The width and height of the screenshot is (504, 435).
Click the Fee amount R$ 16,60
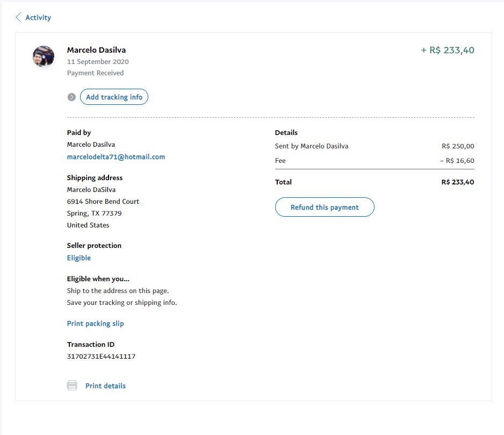pyautogui.click(x=457, y=161)
